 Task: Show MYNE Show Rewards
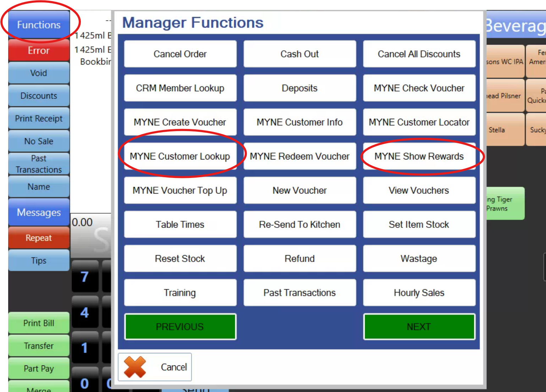point(419,156)
